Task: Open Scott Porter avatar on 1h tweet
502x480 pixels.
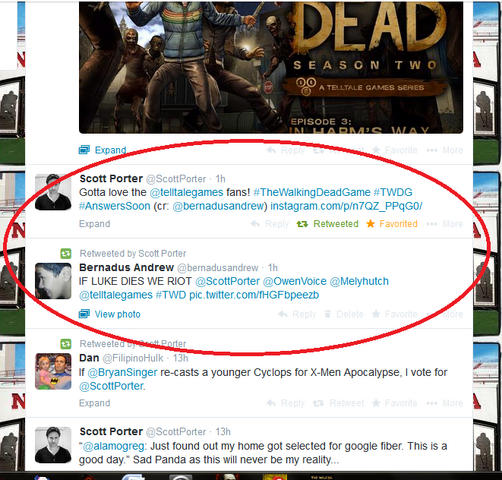Action: (53, 192)
